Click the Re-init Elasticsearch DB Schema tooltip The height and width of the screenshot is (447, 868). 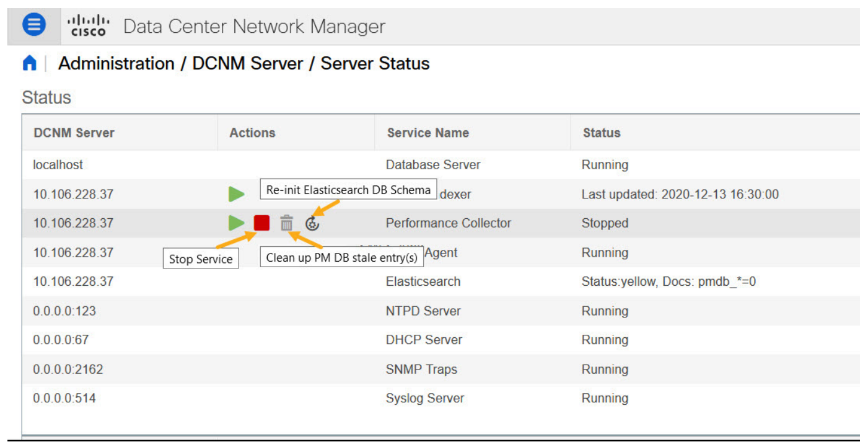point(348,189)
